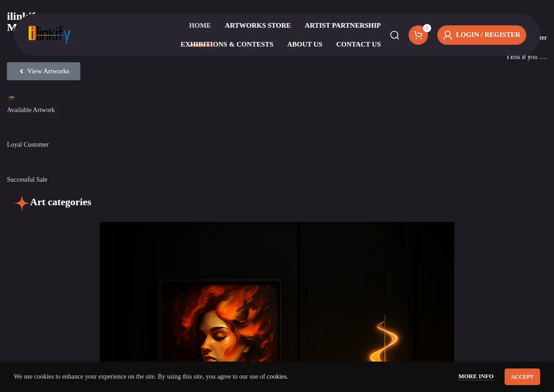This screenshot has width=554, height=392.
Task: Open MORE INFO about cookies
Action: point(476,376)
